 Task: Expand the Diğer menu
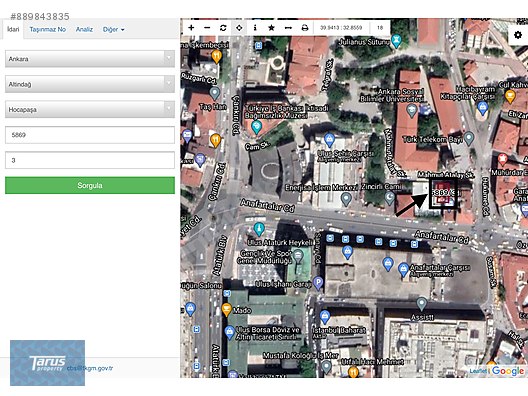[x=113, y=30]
